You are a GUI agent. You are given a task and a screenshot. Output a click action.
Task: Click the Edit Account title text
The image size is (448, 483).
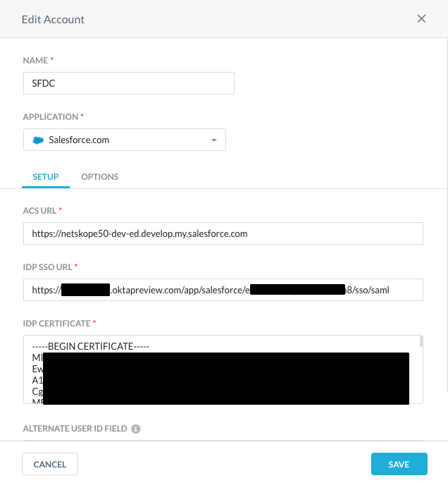point(53,20)
